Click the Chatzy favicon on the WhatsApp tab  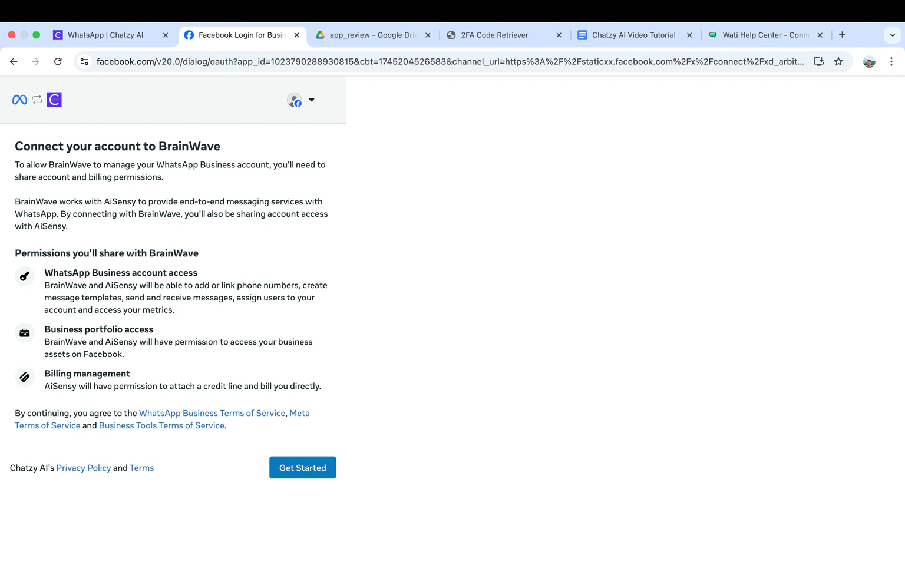58,35
